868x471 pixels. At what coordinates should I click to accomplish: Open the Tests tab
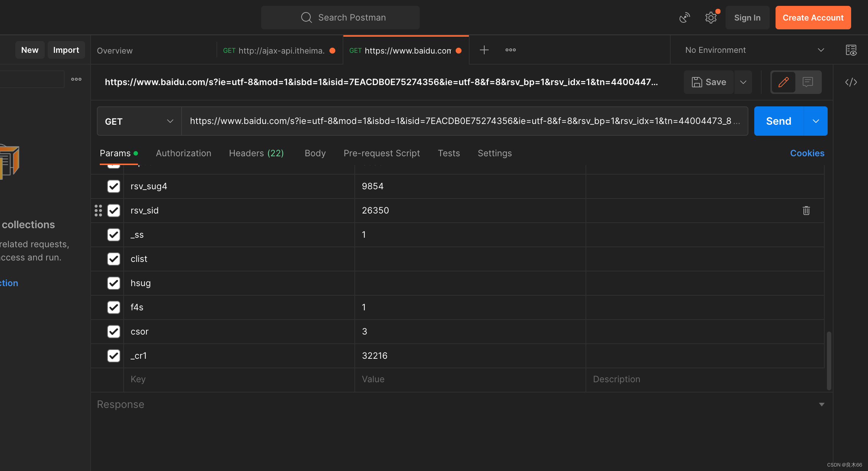click(449, 153)
